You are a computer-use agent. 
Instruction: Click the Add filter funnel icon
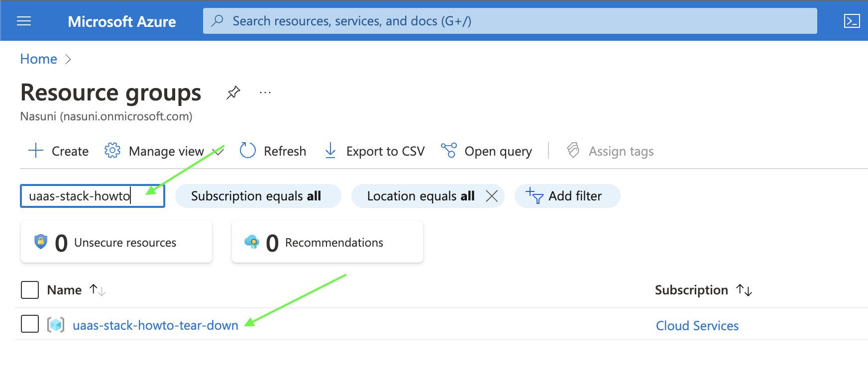(x=534, y=196)
